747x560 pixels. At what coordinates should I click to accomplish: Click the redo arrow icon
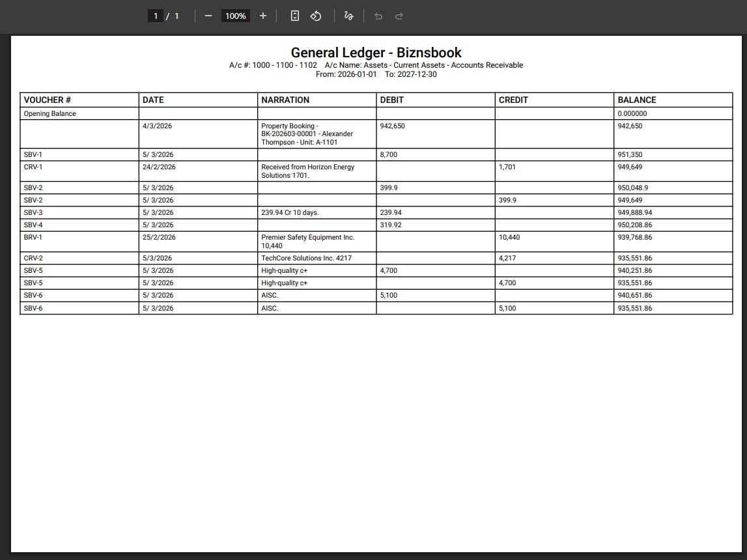point(399,16)
